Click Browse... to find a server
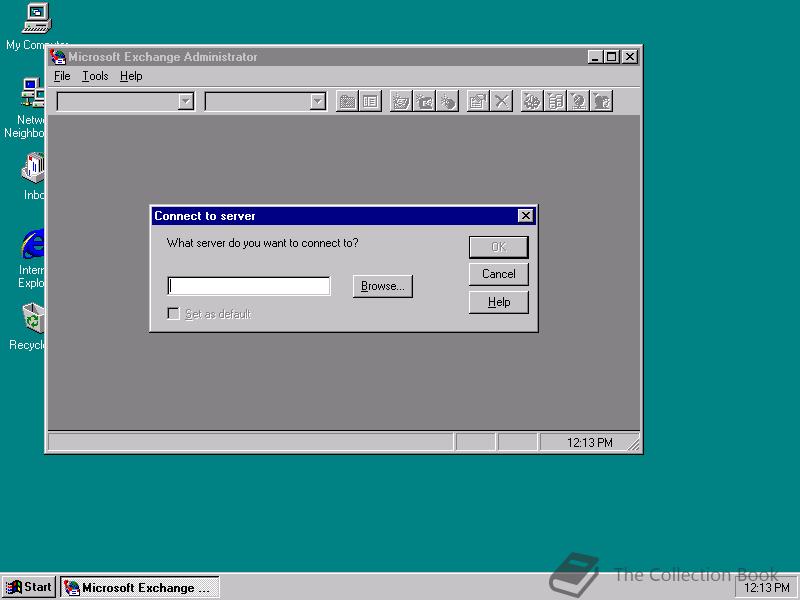Screen dimensions: 800x600 coord(383,286)
